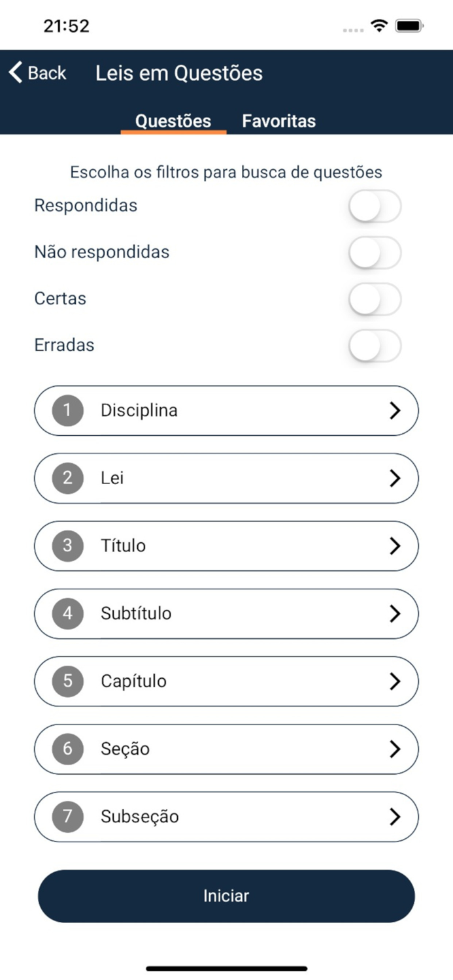
Task: Toggle the Certas filter on
Action: click(375, 299)
